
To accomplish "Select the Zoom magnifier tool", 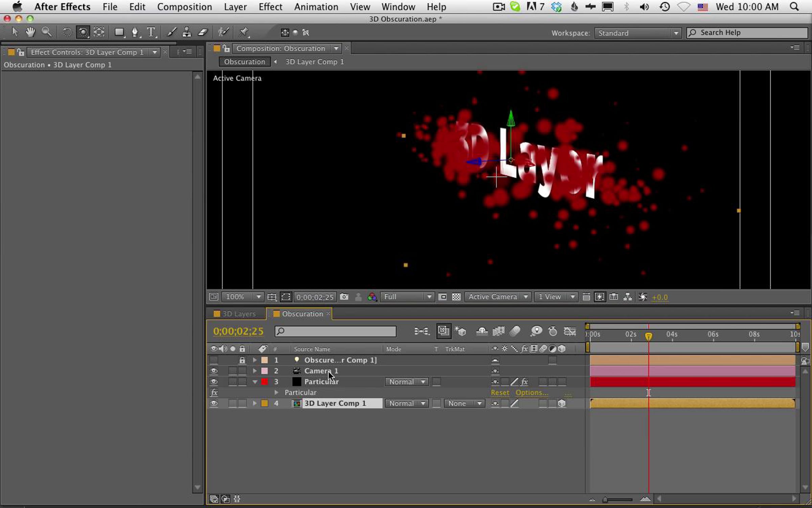I will (x=47, y=32).
